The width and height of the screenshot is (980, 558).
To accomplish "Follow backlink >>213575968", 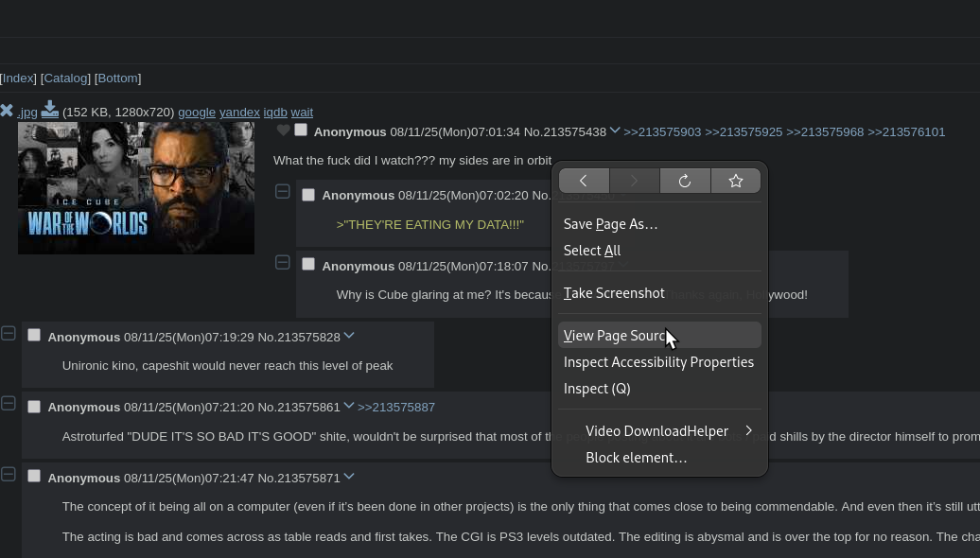I will tap(825, 131).
